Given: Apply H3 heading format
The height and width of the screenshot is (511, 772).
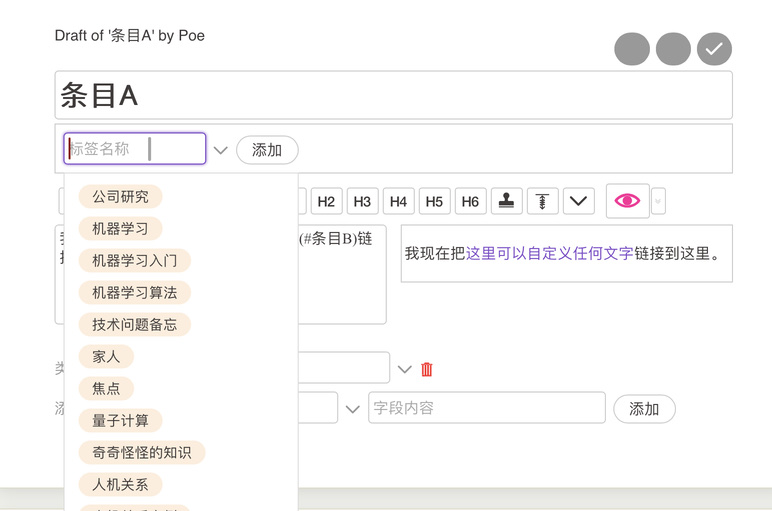Looking at the screenshot, I should pos(362,201).
